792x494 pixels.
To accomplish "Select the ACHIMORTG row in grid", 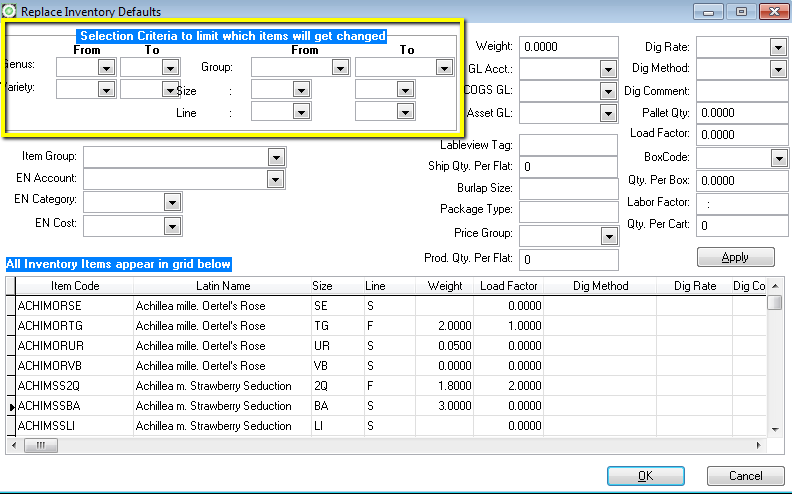I will (x=50, y=326).
